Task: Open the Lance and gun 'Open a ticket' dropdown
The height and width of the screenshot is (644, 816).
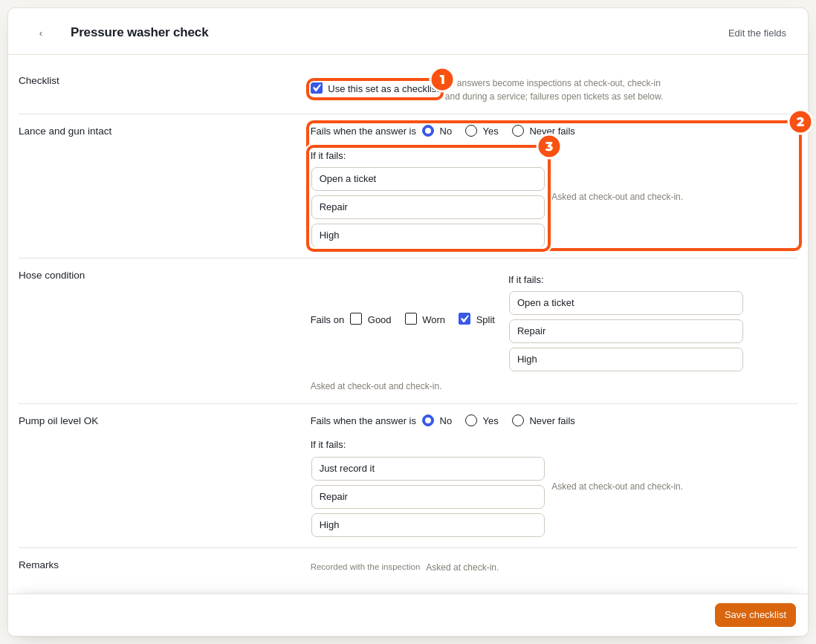Action: (428, 179)
